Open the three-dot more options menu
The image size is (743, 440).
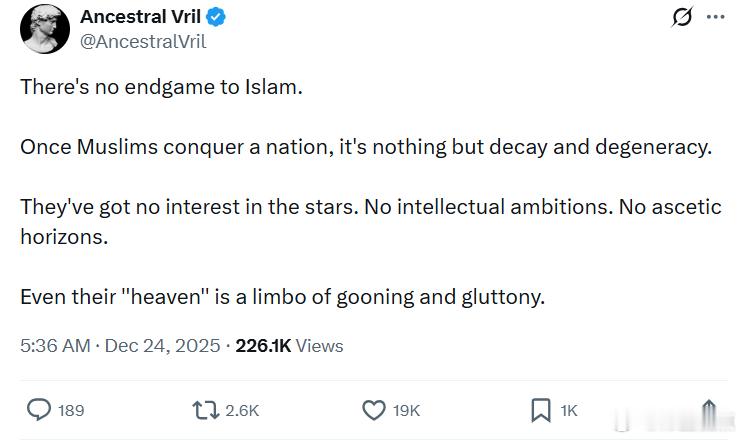(x=715, y=18)
